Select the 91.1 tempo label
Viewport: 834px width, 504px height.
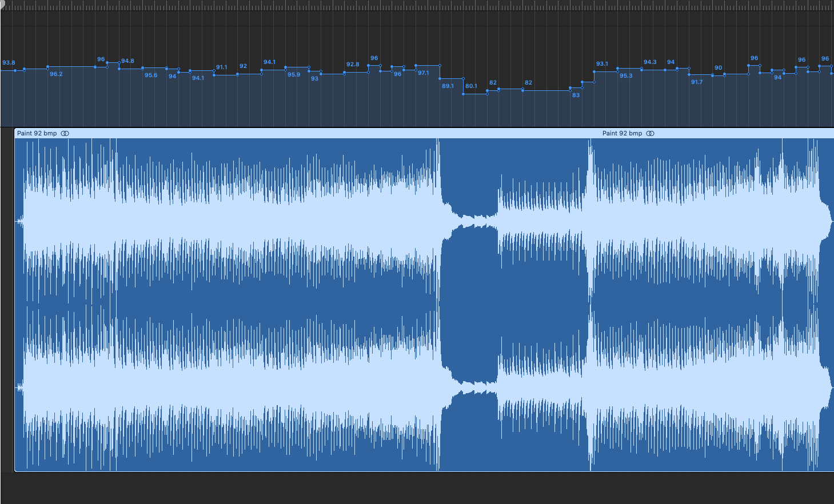pyautogui.click(x=221, y=67)
